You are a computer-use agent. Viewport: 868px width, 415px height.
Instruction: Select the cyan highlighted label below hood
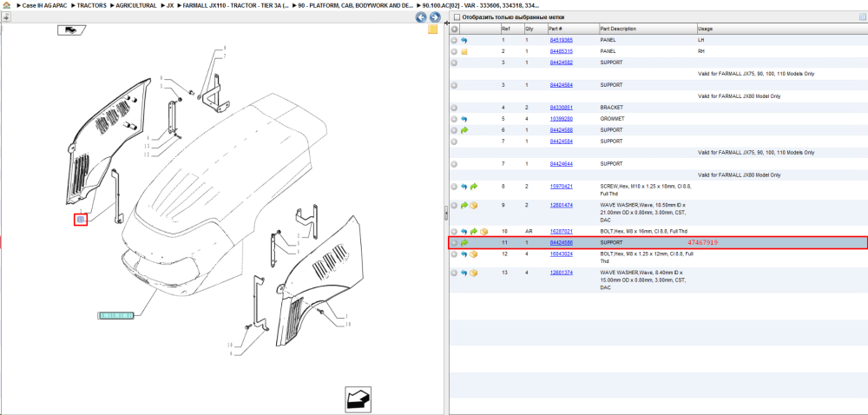point(116,315)
